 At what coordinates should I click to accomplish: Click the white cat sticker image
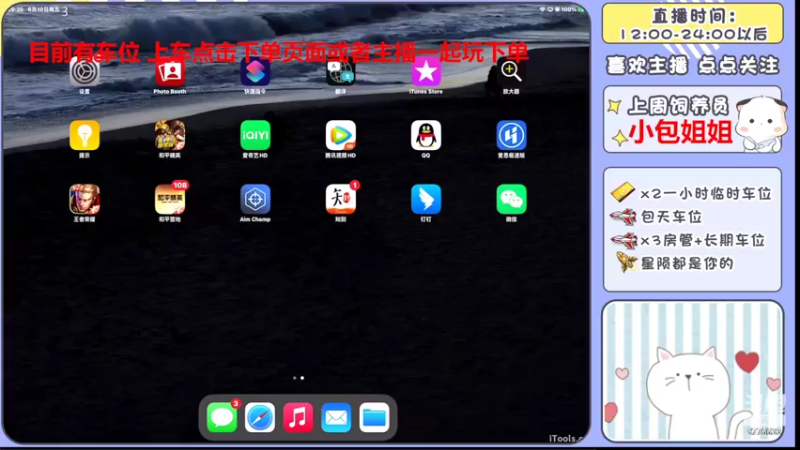[692, 371]
